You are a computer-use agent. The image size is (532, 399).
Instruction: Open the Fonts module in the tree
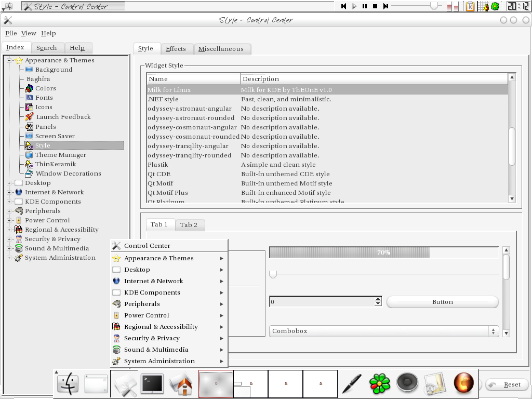[x=44, y=98]
